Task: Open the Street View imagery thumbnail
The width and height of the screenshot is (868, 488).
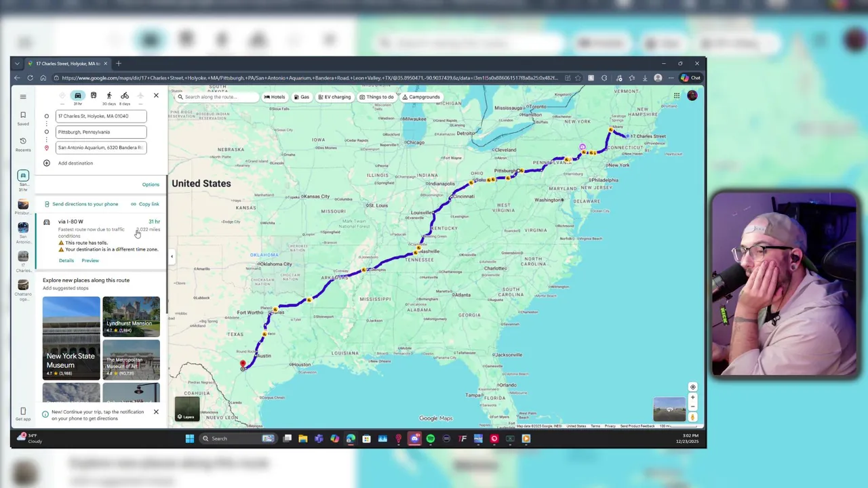Action: coord(669,409)
